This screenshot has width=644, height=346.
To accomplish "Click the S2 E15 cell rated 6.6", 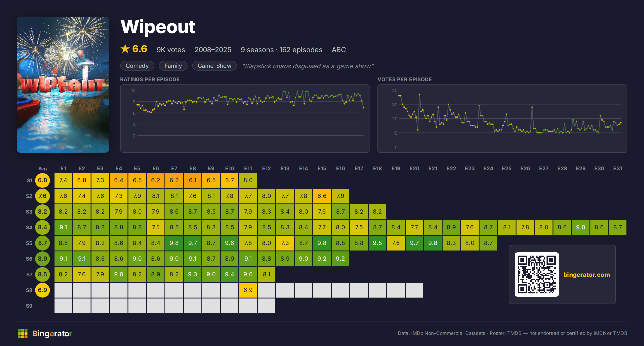I will tap(322, 196).
